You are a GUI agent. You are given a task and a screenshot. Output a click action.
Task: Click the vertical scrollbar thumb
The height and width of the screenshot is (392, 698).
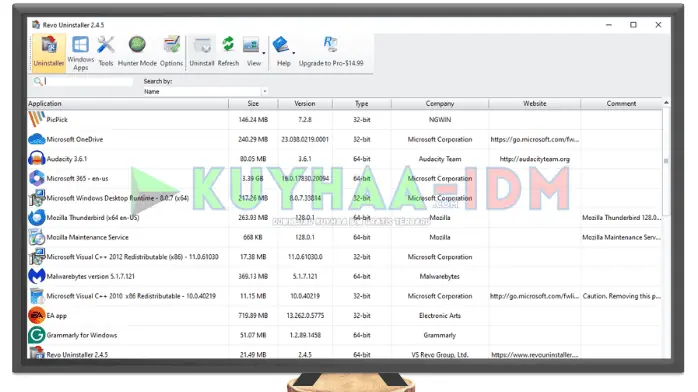tap(666, 161)
